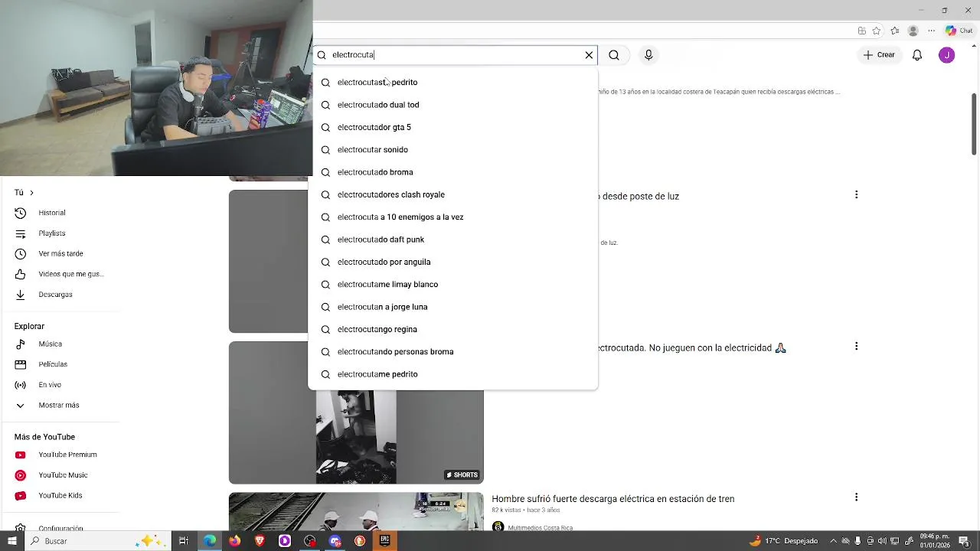Open the Discord taskbar icon
The image size is (980, 551).
pyautogui.click(x=335, y=541)
